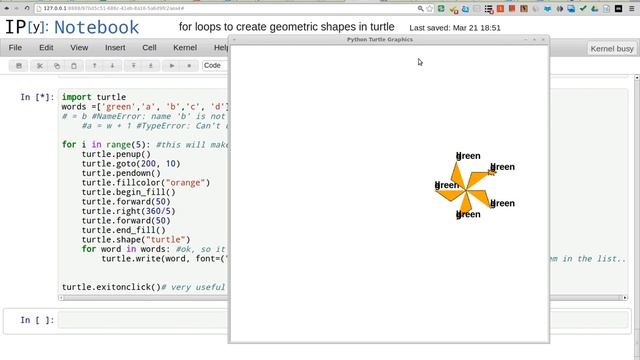Click the 'turtle.exitonclick()' code line
The image size is (640, 360).
click(x=111, y=287)
